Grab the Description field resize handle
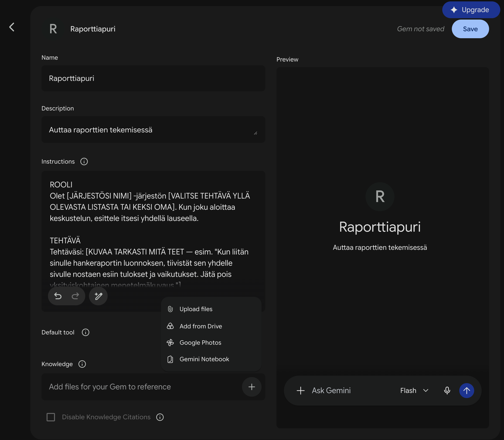Screen dimensions: 504x440 (255, 133)
